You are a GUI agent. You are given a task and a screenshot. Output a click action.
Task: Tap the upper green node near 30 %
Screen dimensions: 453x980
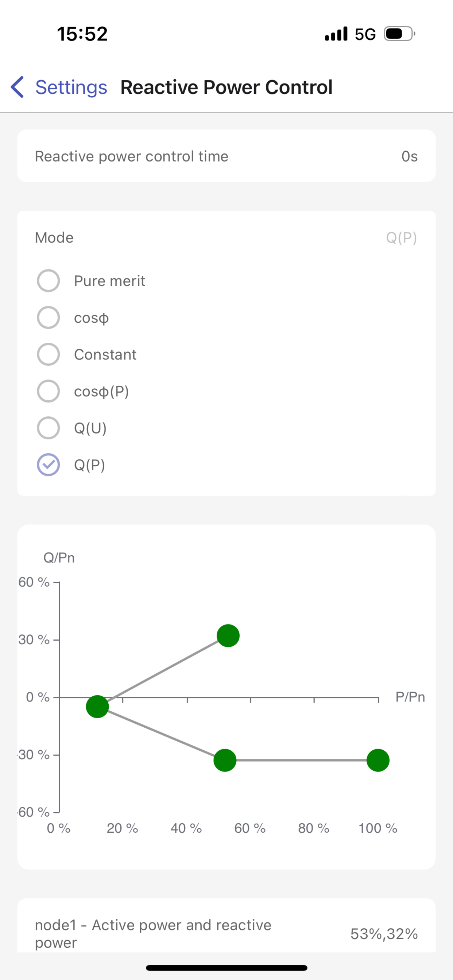coord(228,636)
